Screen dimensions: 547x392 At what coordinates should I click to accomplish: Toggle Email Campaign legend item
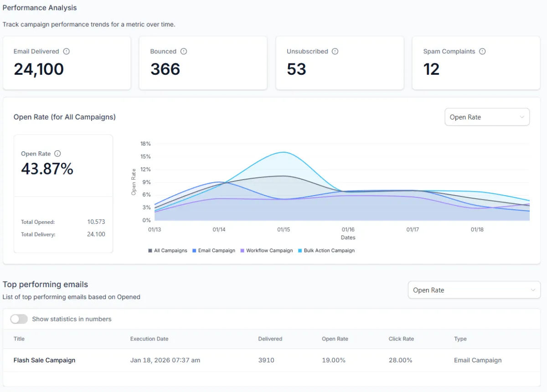click(x=214, y=251)
